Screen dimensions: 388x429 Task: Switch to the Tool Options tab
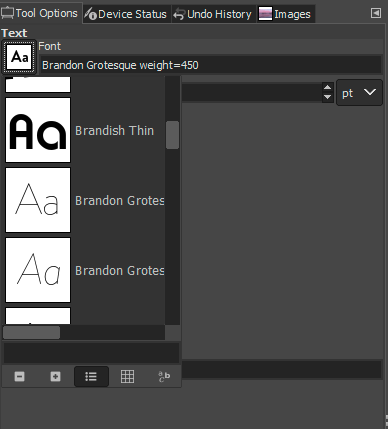point(41,13)
